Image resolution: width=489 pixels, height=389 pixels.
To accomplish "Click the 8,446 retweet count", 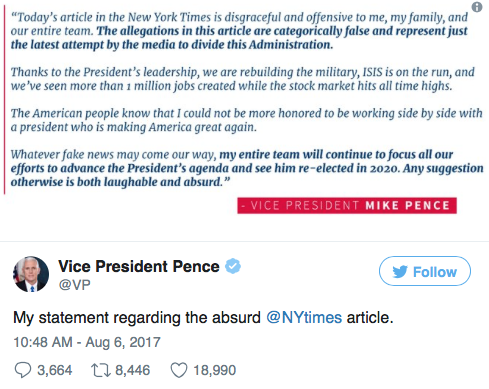I will [133, 370].
